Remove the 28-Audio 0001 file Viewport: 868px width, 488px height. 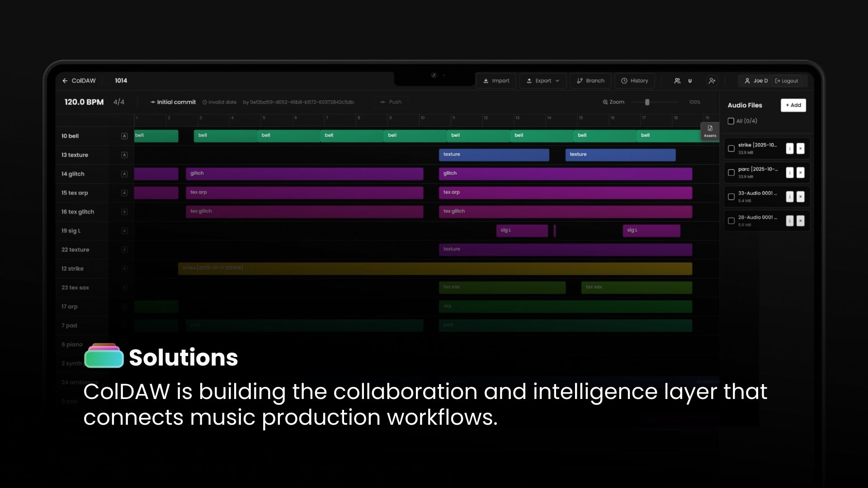801,221
